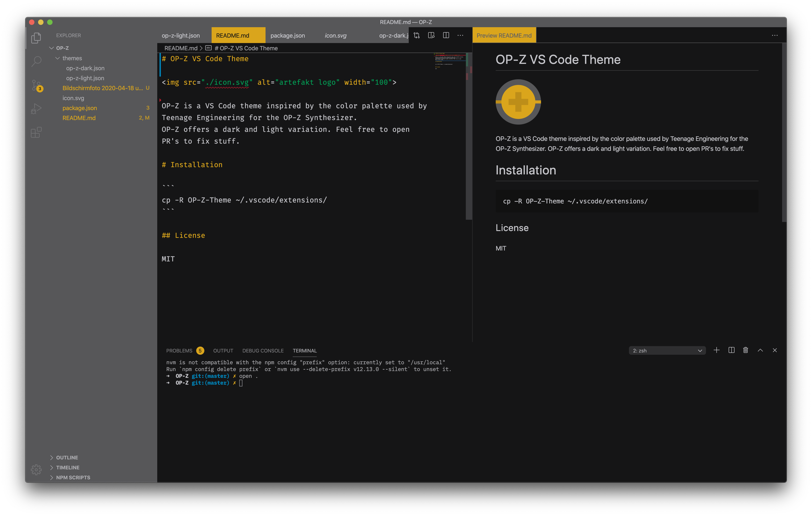
Task: Create a new terminal with plus icon
Action: pos(717,350)
